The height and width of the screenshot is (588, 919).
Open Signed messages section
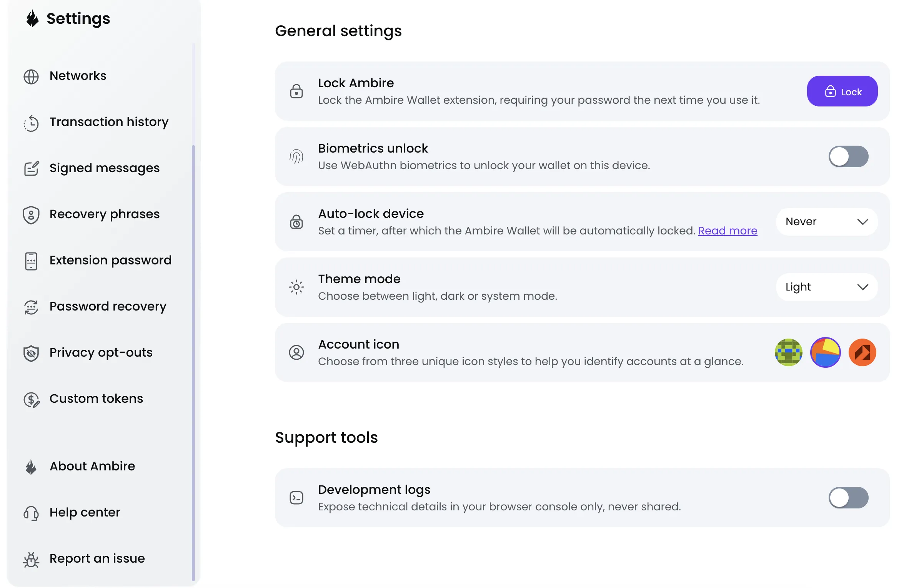coord(105,168)
